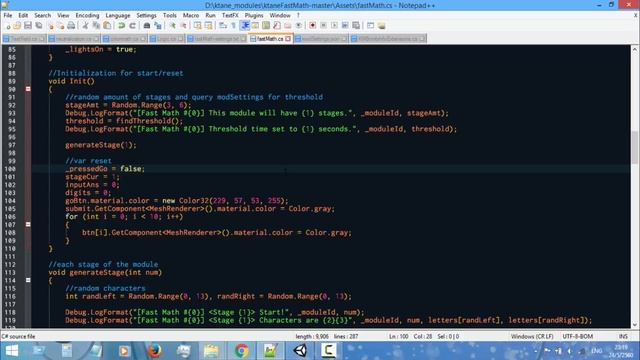
Task: Open the Language menu
Action: (118, 15)
